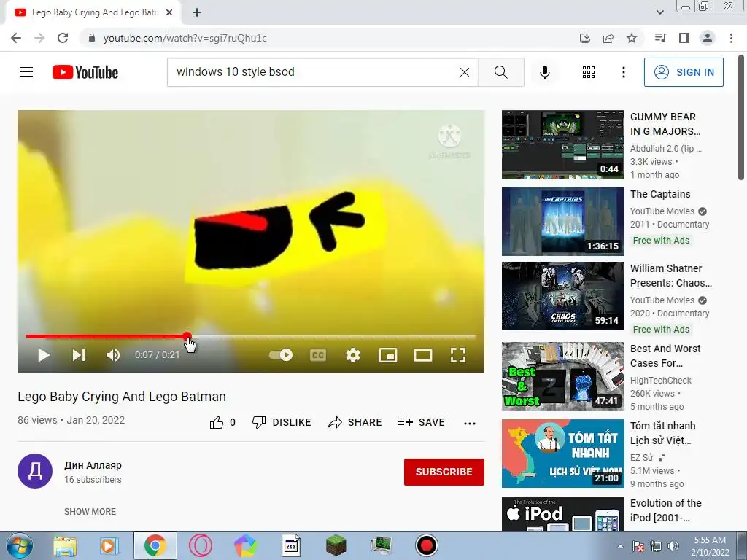Click the video progress bar scrubber

pos(187,336)
